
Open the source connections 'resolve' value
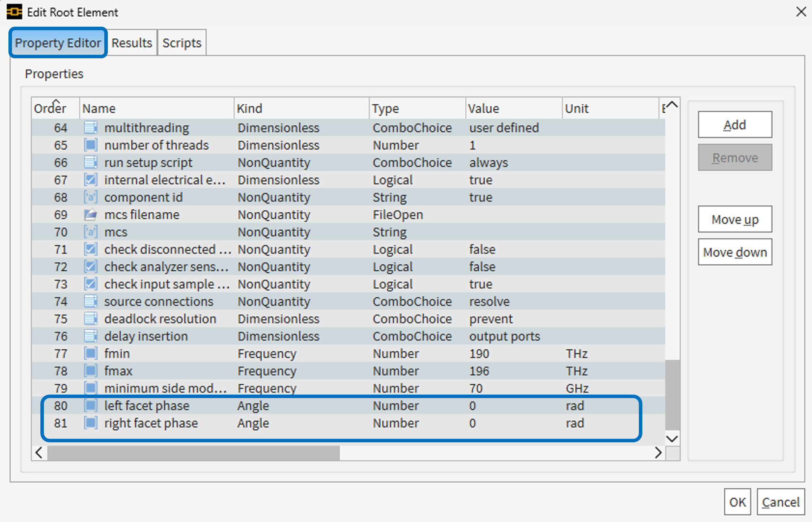point(489,302)
